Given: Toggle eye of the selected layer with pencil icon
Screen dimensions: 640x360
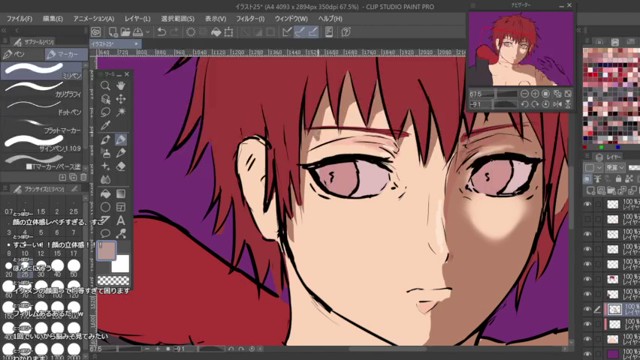Looking at the screenshot, I should (587, 309).
